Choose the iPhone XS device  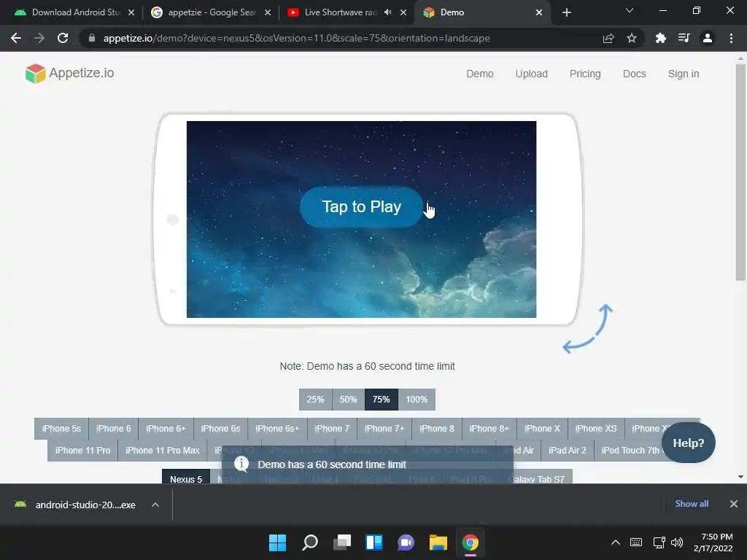596,429
